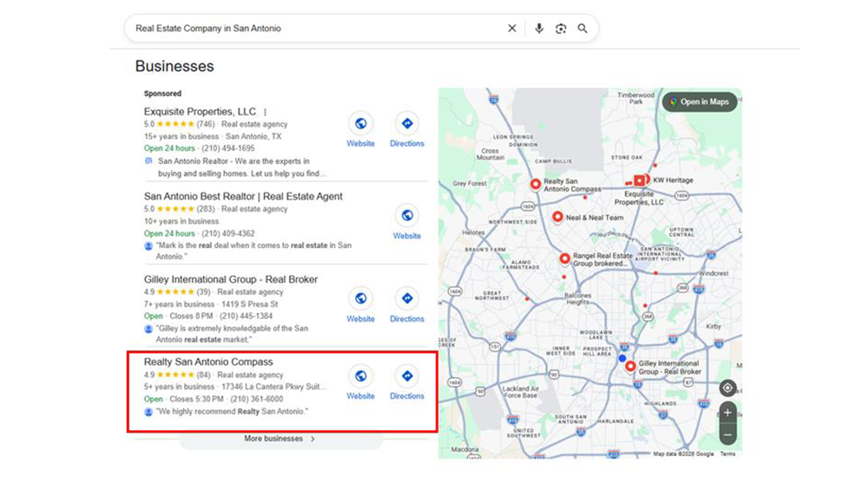Click review "Gilley is extremely knowledgable"
868x477 pixels.
232,334
